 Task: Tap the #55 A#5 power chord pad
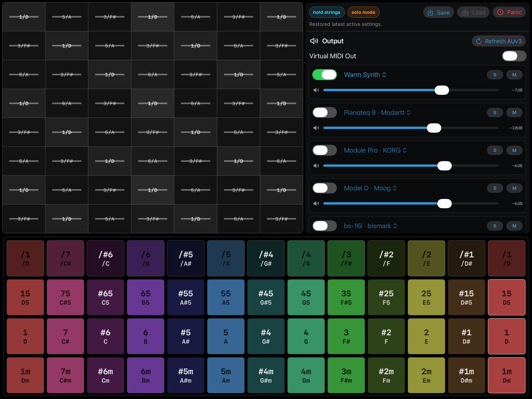click(186, 297)
